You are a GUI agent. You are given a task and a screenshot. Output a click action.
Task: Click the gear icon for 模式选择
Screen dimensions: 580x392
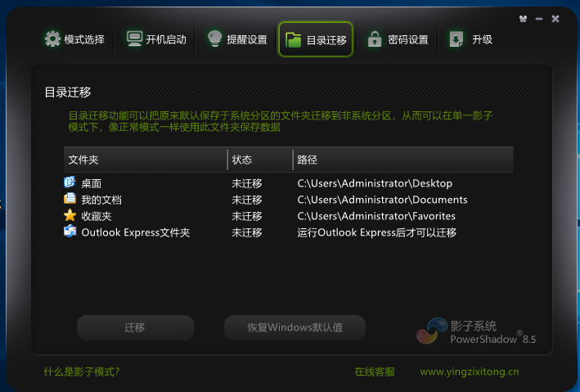[52, 38]
